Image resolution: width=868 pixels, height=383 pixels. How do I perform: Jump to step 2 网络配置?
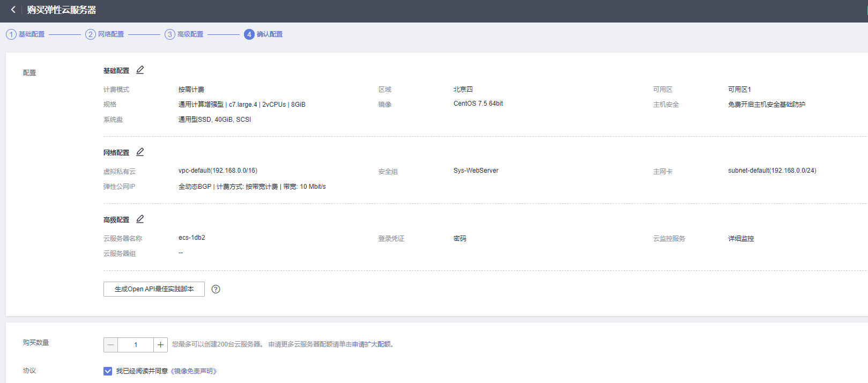[105, 34]
